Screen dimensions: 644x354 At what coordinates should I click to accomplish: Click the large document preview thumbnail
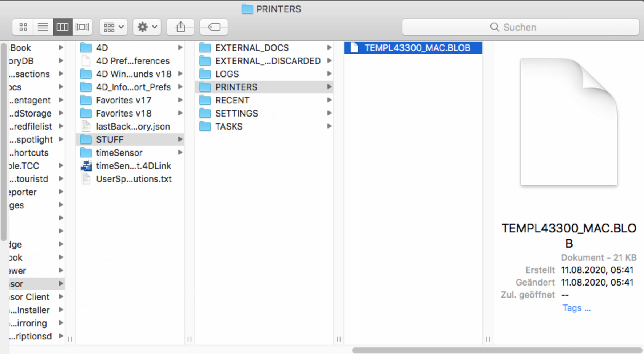[569, 122]
